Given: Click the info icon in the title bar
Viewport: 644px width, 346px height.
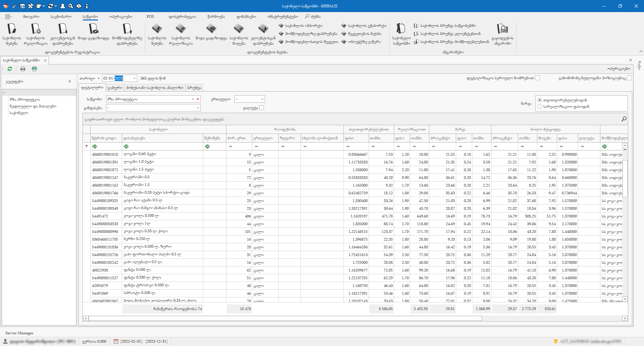Looking at the screenshot, I should (87, 6).
